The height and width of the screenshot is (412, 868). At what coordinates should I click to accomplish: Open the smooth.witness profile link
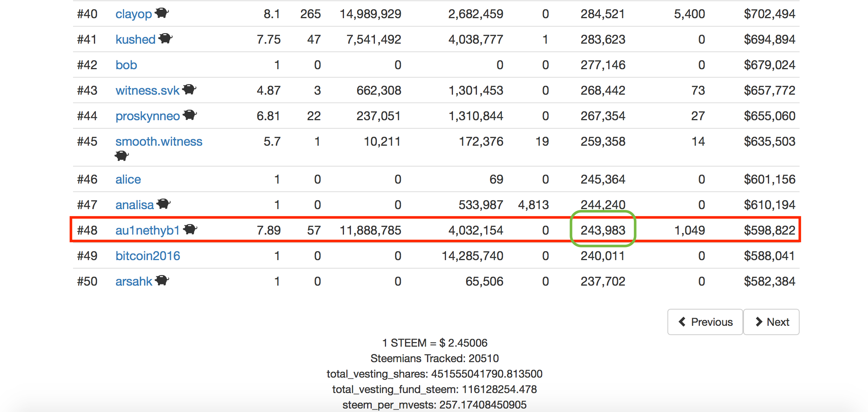tap(159, 141)
